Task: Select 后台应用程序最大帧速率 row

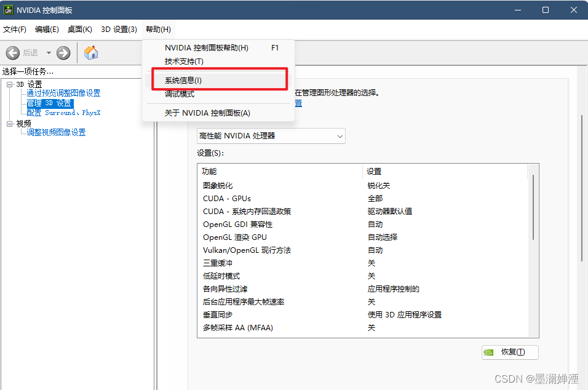Action: (x=363, y=302)
